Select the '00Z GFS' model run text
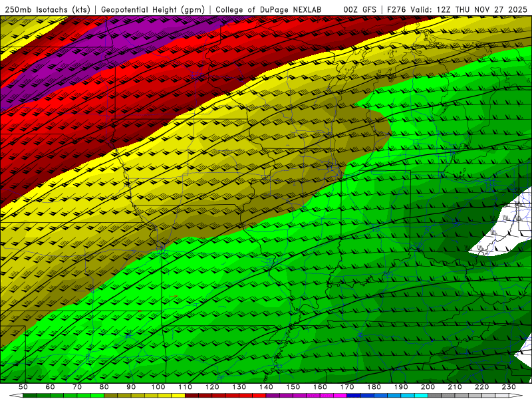This screenshot has height=399, width=532. point(360,10)
